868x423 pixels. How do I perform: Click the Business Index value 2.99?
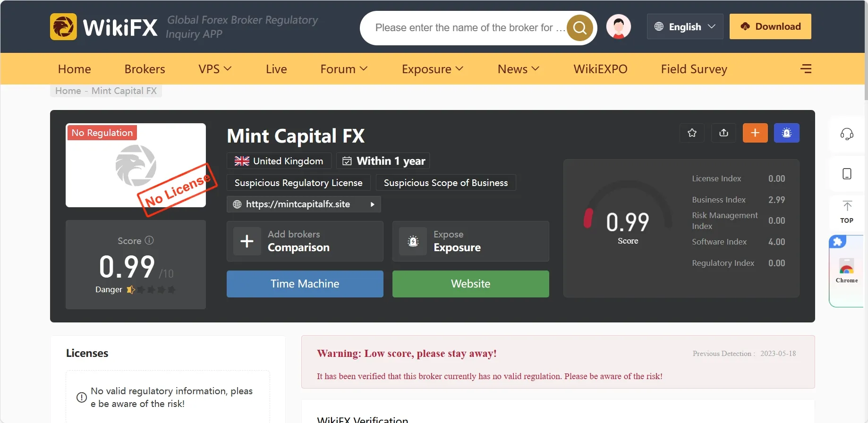coord(777,200)
